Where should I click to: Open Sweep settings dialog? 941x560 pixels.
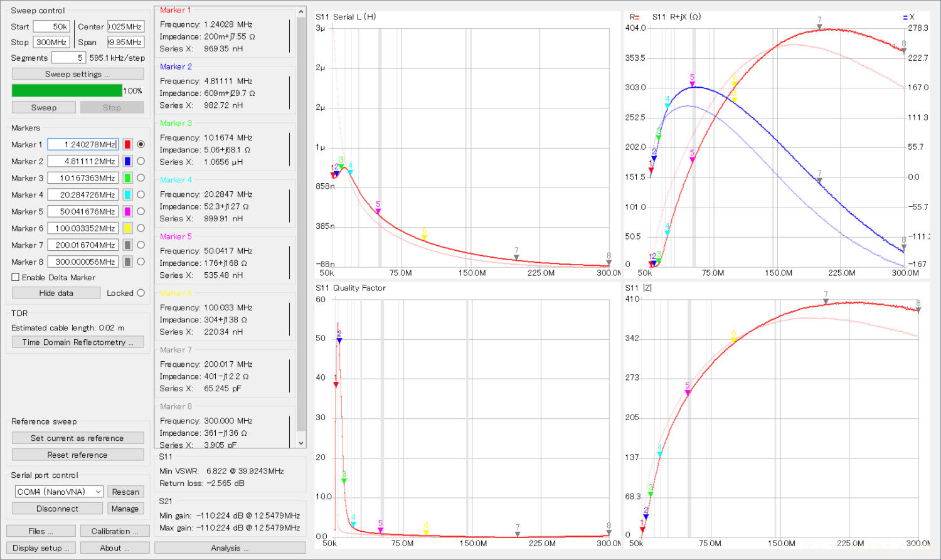coord(78,74)
